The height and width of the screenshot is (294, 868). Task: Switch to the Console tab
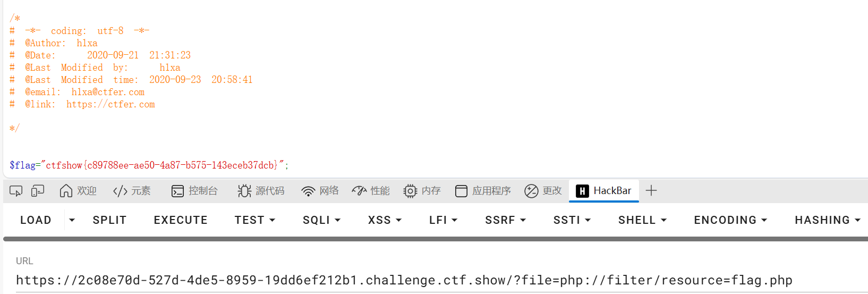pyautogui.click(x=194, y=191)
